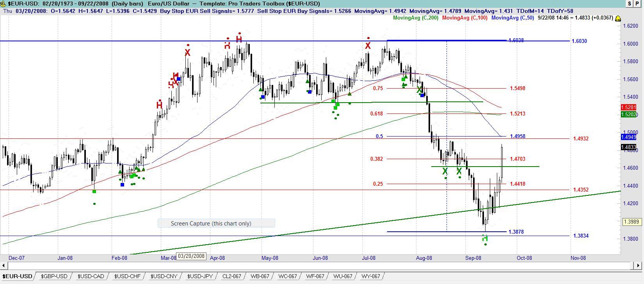Click the 03/20/2008 date tooltip on time axis

click(191, 256)
